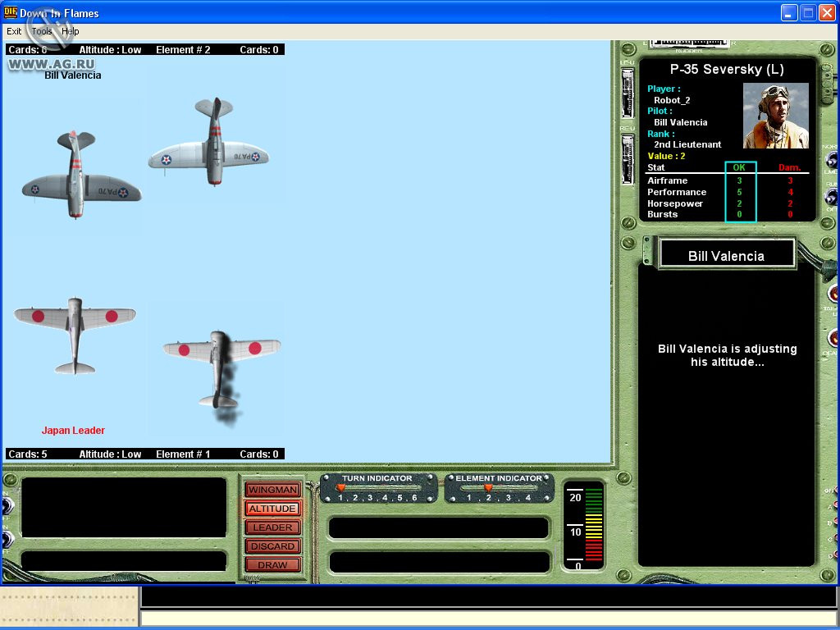Click the Airframe stat row label
The image size is (840, 630).
click(x=667, y=180)
